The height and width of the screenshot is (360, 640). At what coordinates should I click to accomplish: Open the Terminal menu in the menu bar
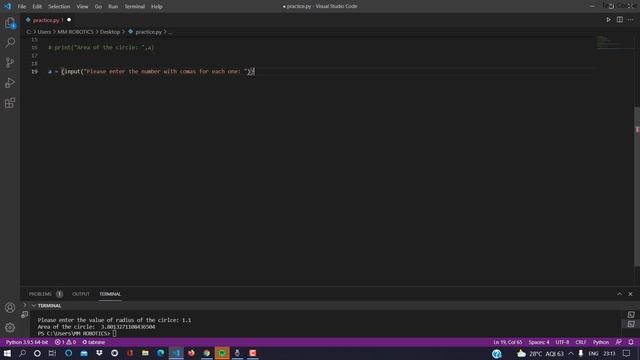[x=135, y=7]
